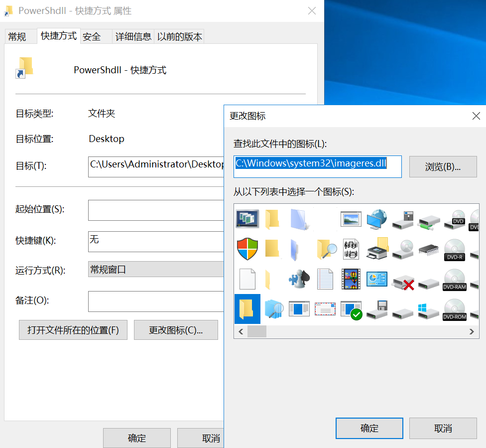Select the DVD-R disc icon
Viewport: 486px width, 448px height.
tap(455, 250)
